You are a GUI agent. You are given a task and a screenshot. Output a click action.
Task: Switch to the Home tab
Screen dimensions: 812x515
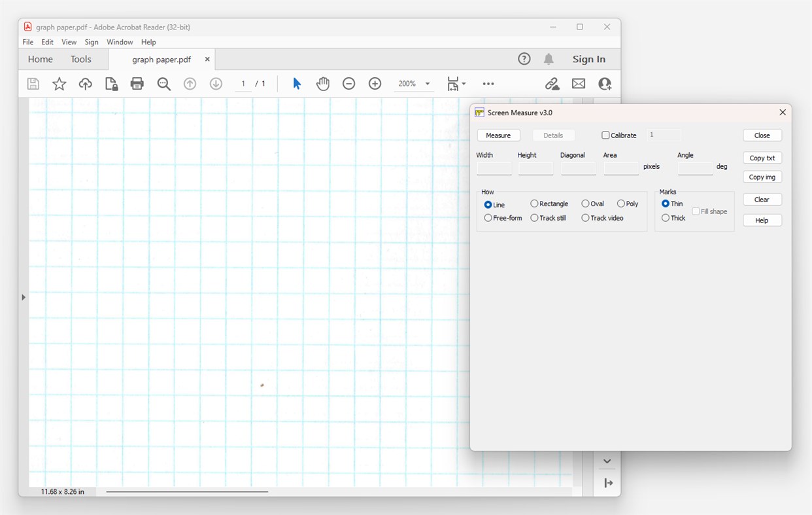pos(40,59)
